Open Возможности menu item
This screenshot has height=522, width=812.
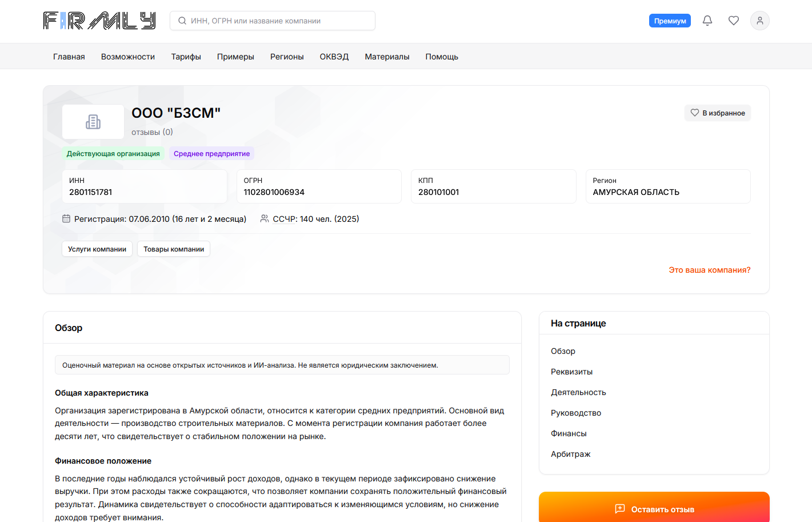coord(128,57)
